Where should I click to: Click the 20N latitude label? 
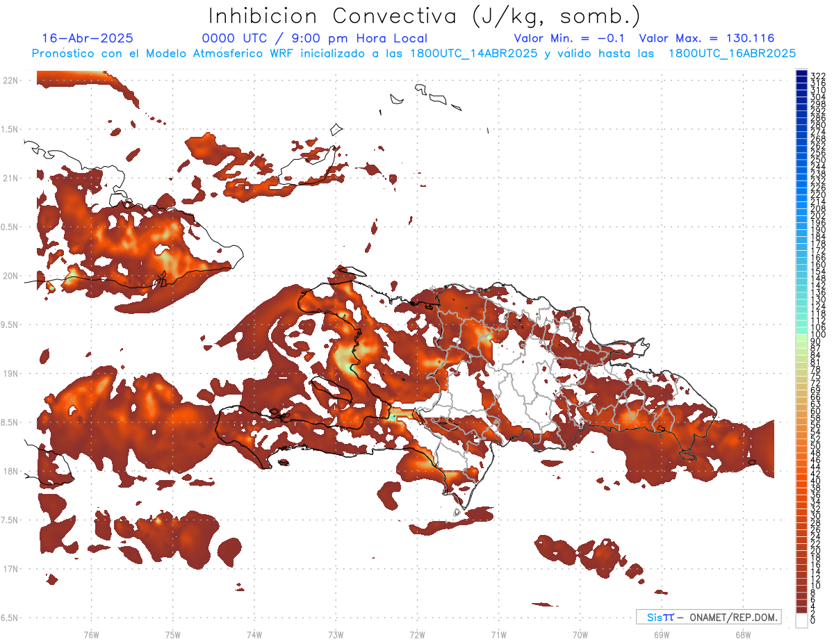[10, 276]
